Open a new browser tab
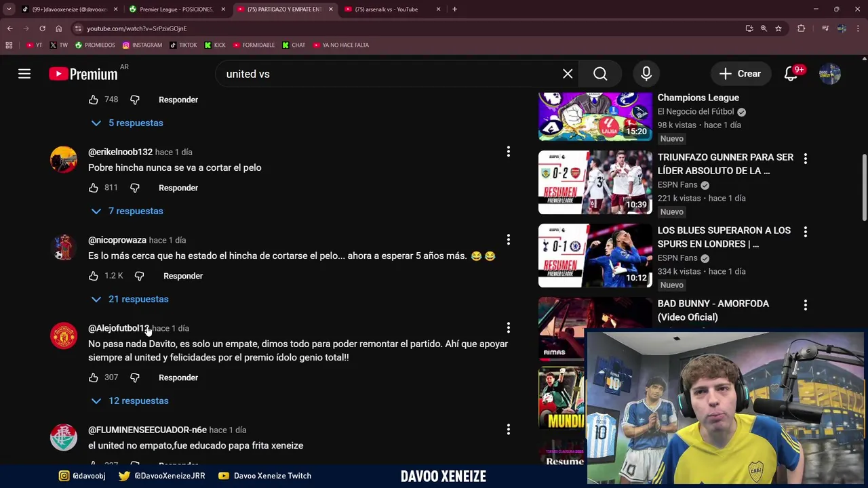 (454, 9)
